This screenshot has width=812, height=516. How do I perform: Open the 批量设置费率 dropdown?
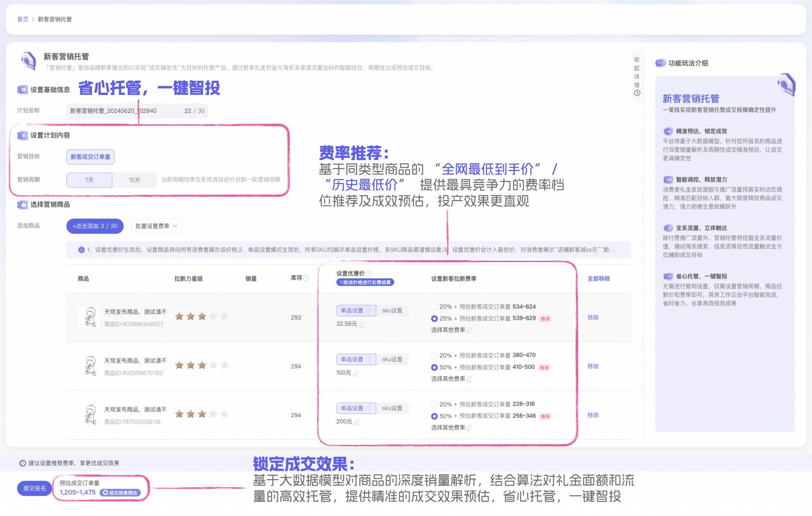pos(156,226)
